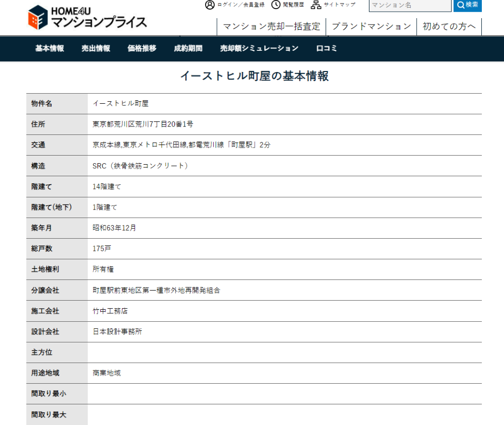Viewport: 504px width, 425px height.
Task: Select 日本設計事務所 design company value
Action: click(117, 331)
